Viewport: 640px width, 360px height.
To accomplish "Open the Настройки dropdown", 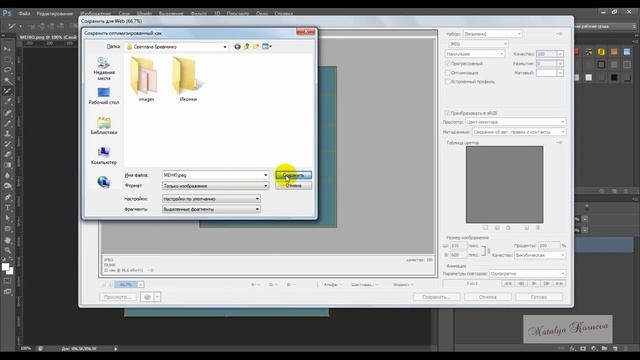I will (211, 199).
